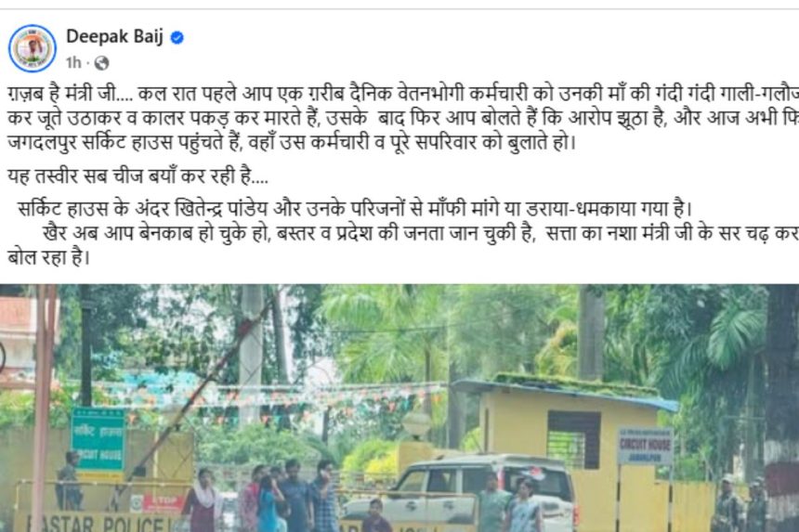
Task: Select the security guards at right gate
Action: [x=738, y=503]
